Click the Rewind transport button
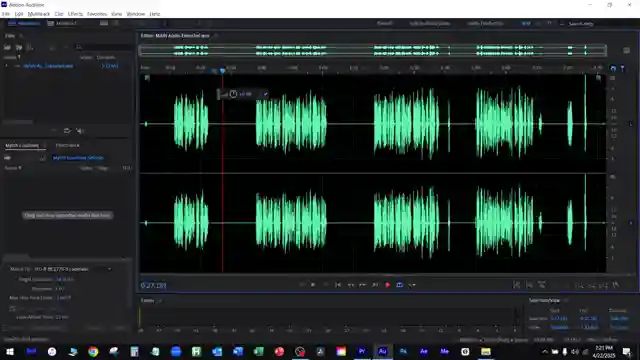640x360 pixels. 350,285
